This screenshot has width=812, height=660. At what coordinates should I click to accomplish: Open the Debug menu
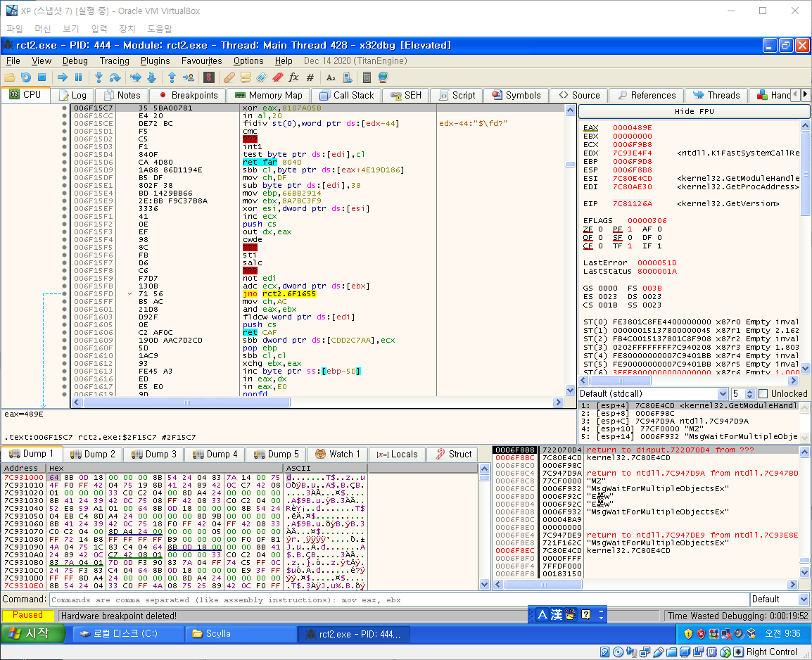[x=75, y=61]
